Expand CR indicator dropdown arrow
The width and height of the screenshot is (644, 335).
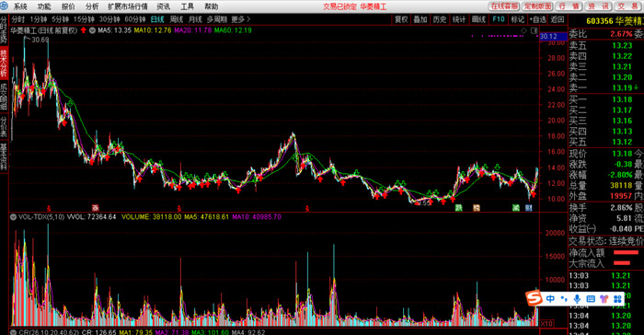click(x=13, y=331)
